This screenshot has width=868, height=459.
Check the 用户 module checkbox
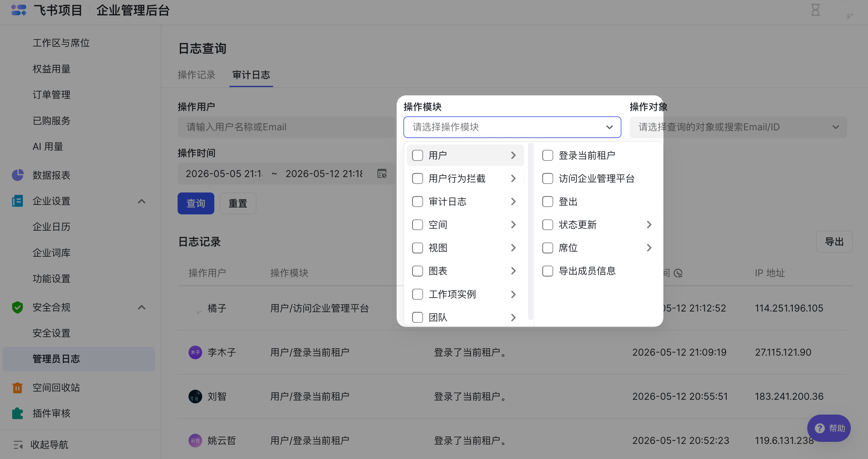pyautogui.click(x=417, y=155)
